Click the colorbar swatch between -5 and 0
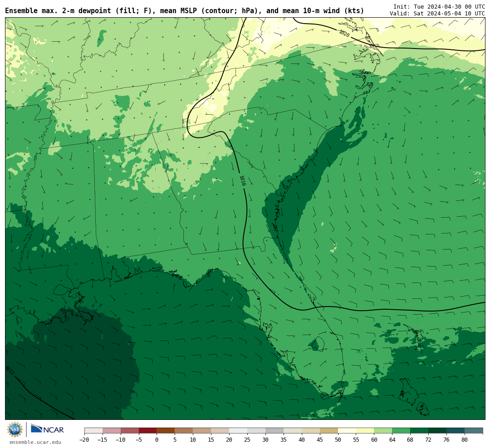490x448 pixels. pyautogui.click(x=147, y=430)
